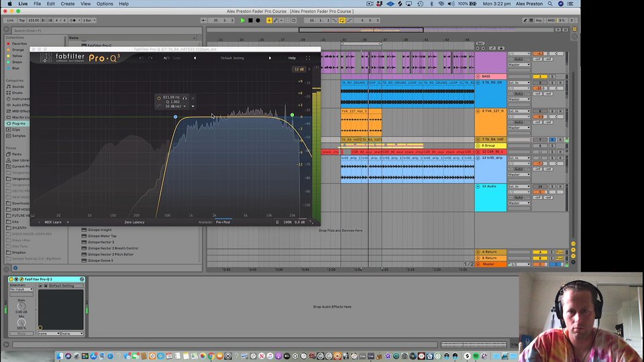Open the Packs place in browser
This screenshot has height=362, width=644.
point(16,154)
